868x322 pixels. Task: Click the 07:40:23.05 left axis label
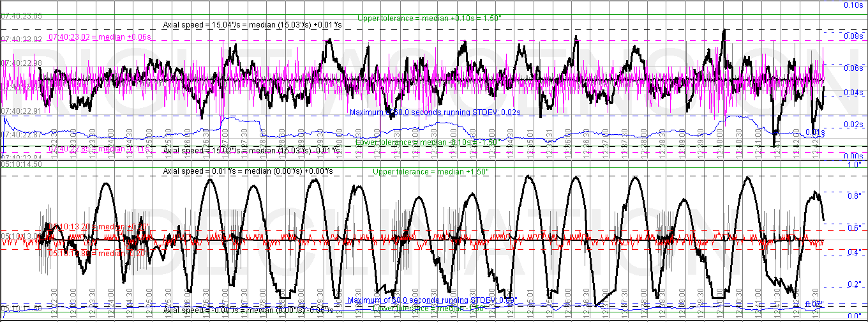(x=21, y=16)
